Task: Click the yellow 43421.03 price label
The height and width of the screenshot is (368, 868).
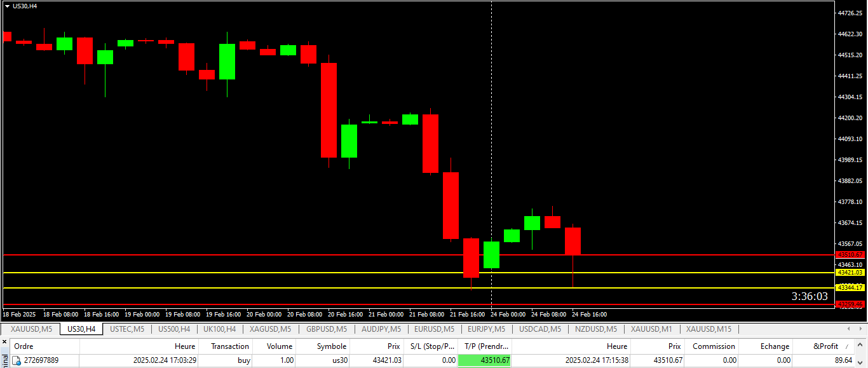Action: pyautogui.click(x=850, y=273)
